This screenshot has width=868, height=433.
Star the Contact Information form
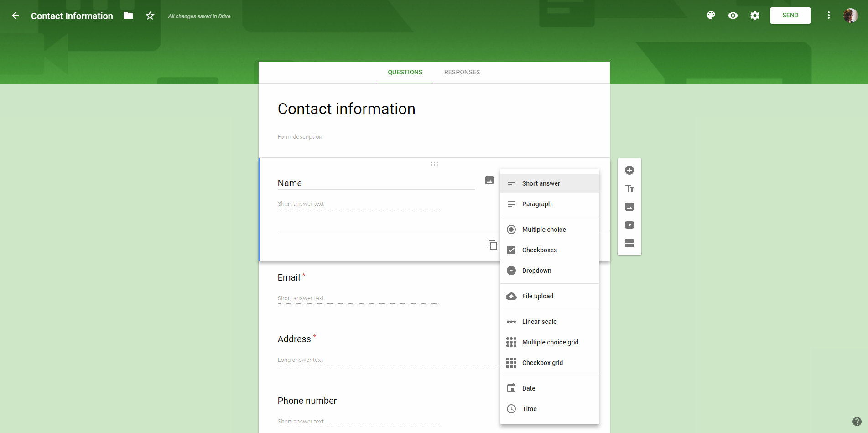[150, 16]
